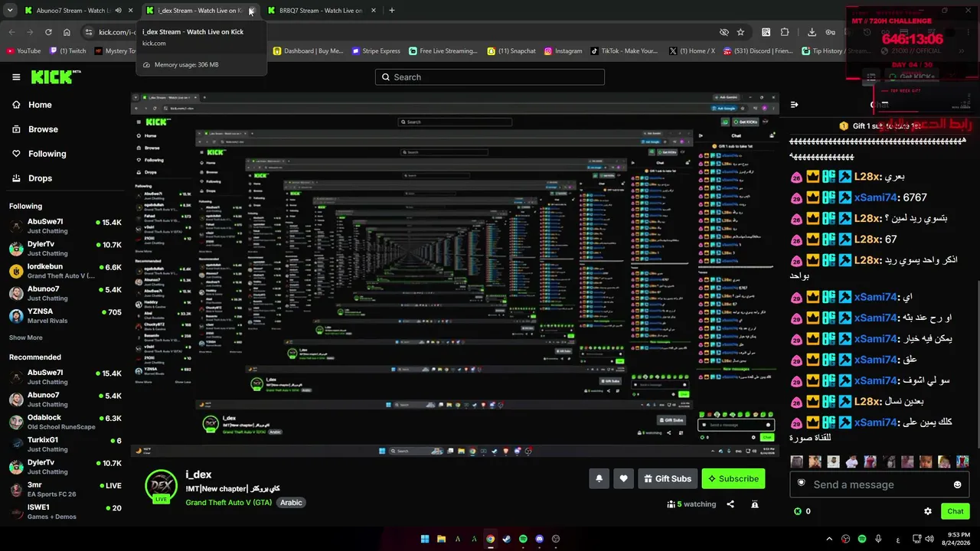Open YZNSA channel in Following
The width and height of the screenshot is (980, 551).
[66, 316]
